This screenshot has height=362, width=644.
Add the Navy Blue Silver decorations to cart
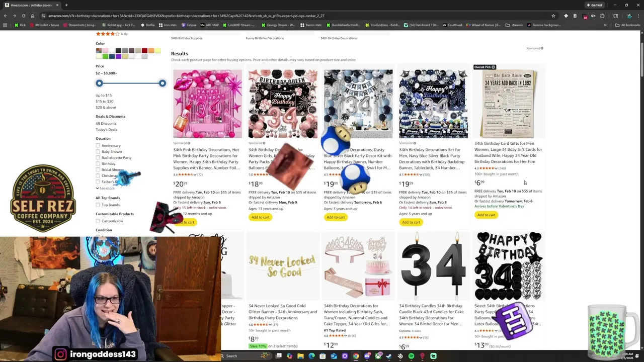point(411,222)
